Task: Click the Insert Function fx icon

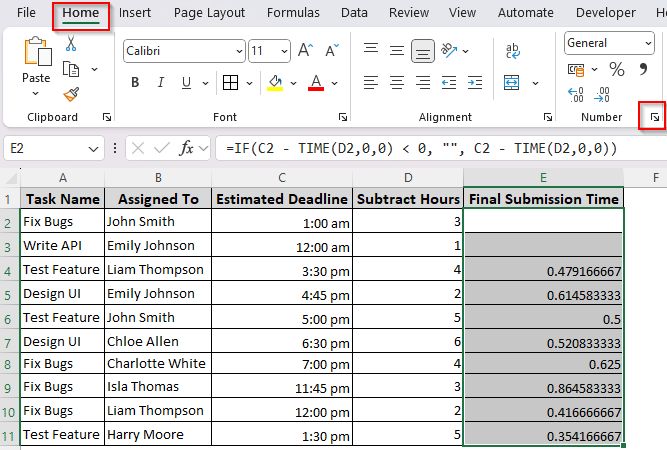Action: point(186,148)
